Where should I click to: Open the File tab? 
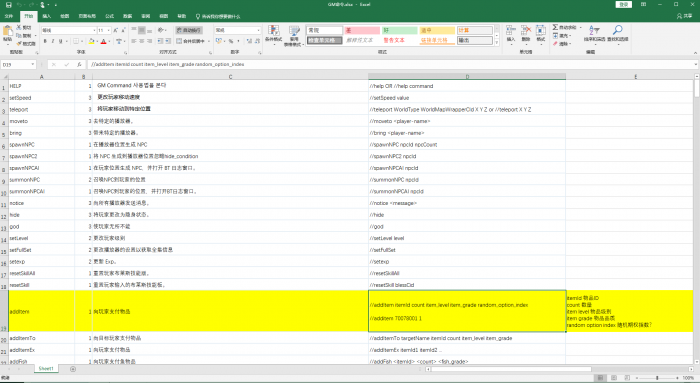(x=9, y=16)
